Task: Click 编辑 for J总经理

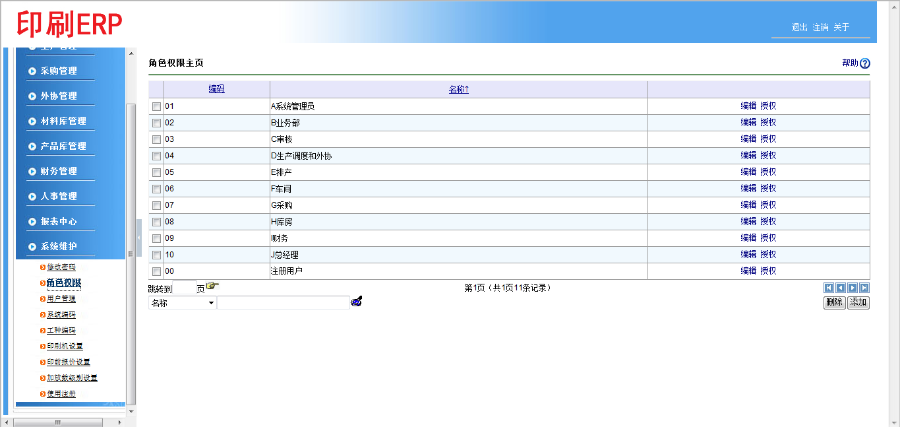Action: pos(748,254)
